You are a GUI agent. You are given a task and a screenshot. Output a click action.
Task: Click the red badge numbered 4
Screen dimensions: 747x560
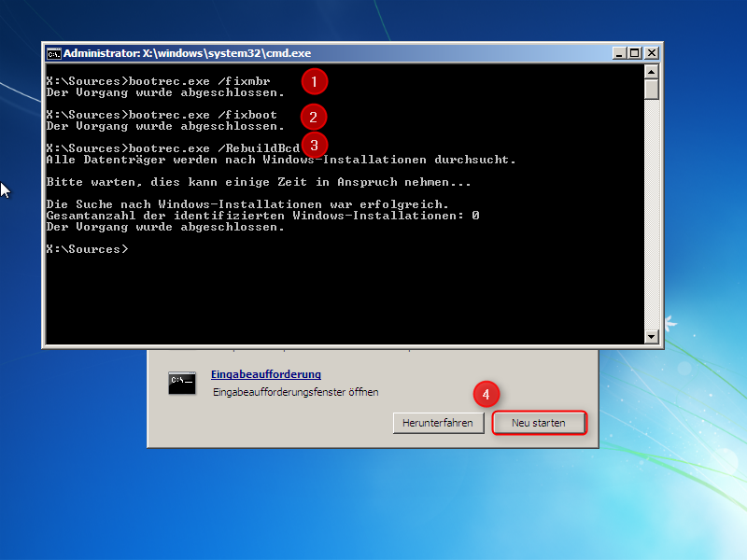click(486, 395)
